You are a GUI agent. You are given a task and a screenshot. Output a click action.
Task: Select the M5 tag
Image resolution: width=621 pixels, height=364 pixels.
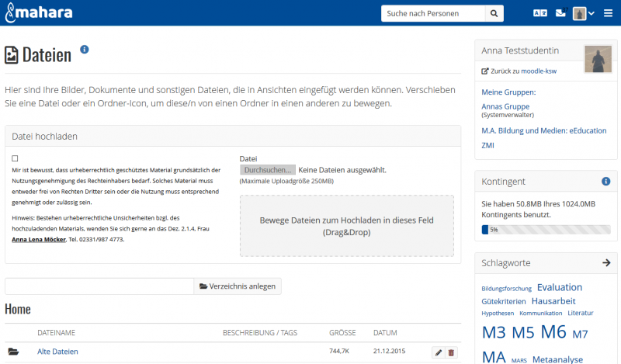pyautogui.click(x=522, y=333)
